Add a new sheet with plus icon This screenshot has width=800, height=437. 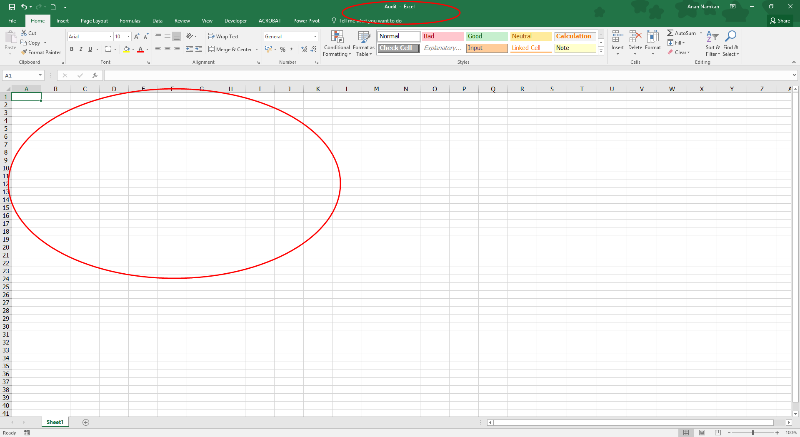[85, 422]
